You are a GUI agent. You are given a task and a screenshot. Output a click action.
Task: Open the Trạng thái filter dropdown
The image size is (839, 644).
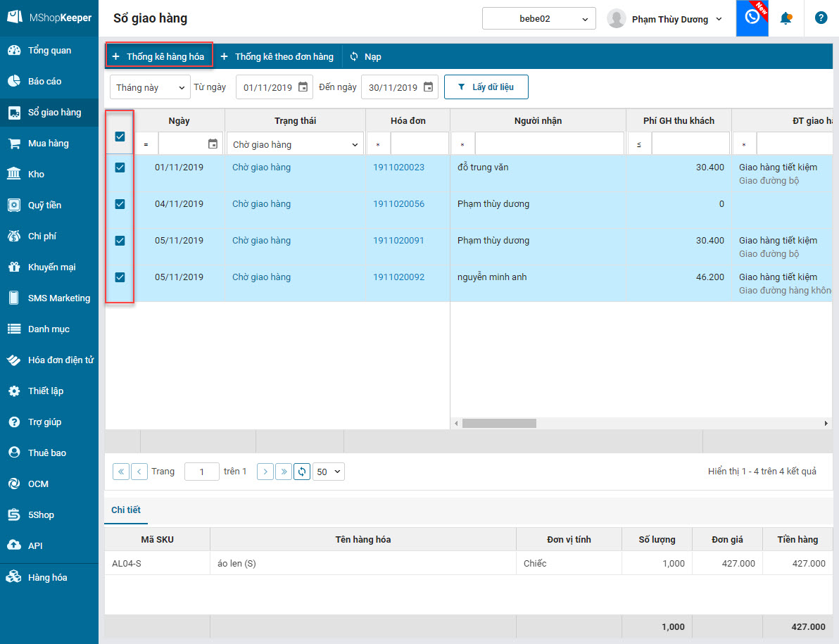[x=295, y=145]
